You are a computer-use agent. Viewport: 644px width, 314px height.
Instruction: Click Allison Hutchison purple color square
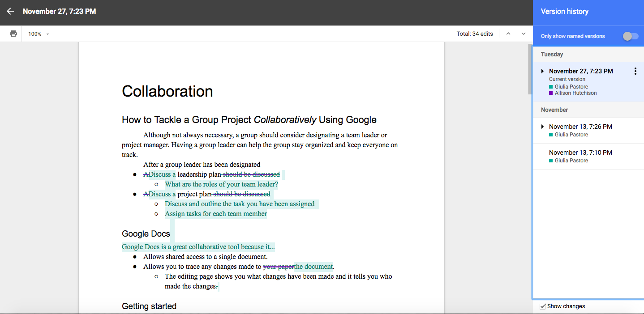click(551, 93)
